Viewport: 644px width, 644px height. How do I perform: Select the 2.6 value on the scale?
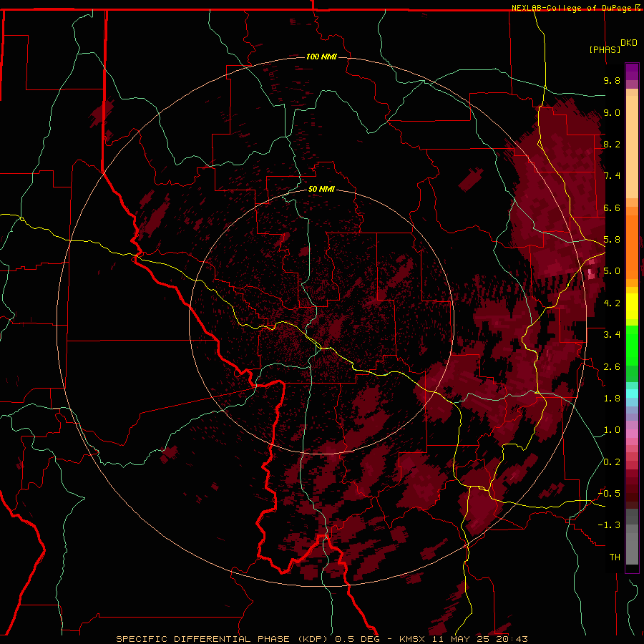pos(612,367)
